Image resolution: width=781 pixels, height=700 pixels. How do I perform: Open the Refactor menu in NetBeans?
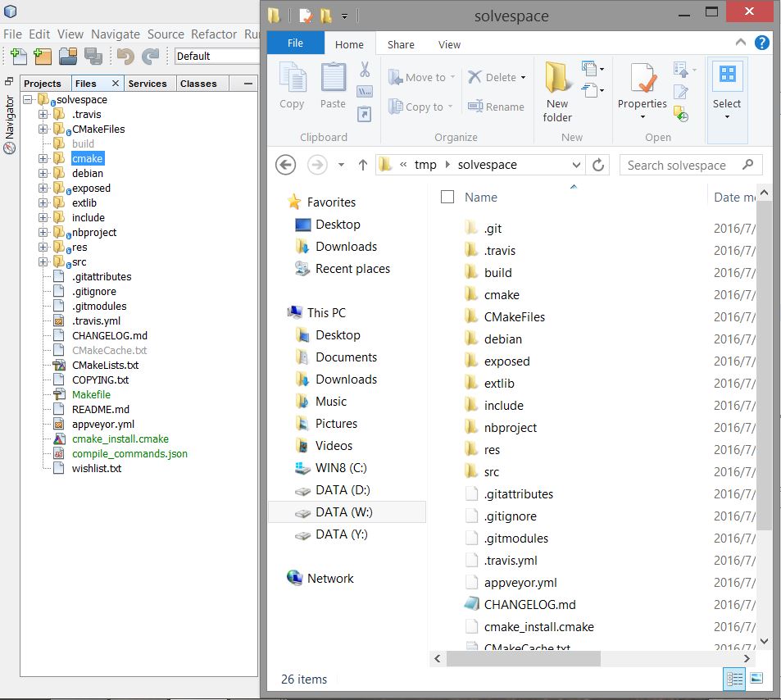pyautogui.click(x=214, y=34)
